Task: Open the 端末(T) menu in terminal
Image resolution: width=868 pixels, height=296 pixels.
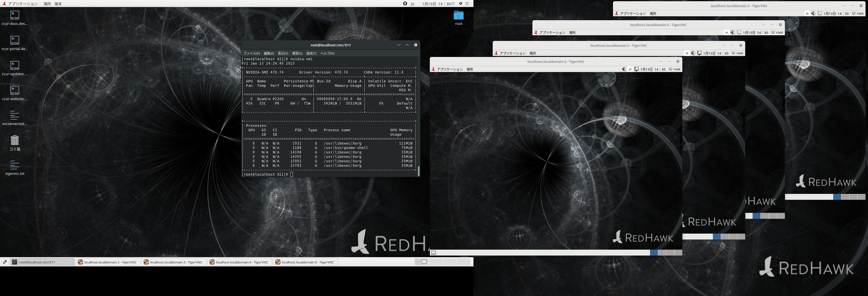Action: [x=311, y=53]
